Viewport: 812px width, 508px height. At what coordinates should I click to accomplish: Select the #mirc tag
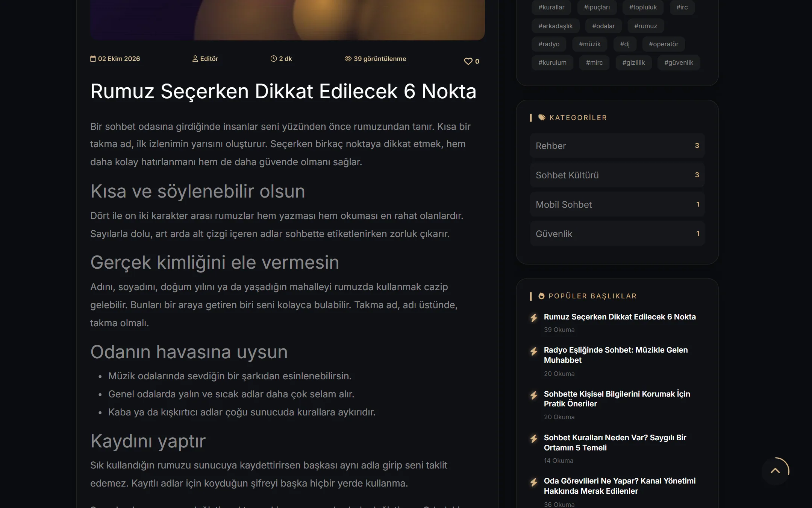click(x=594, y=62)
